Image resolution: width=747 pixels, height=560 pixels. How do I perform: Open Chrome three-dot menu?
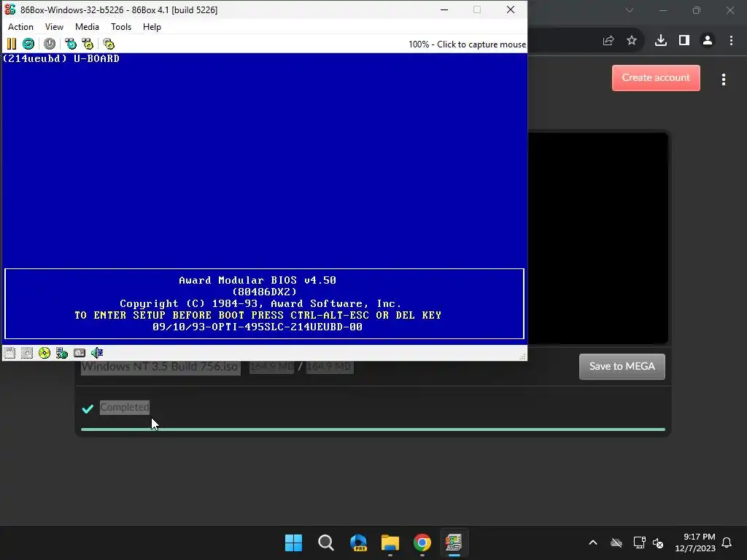(731, 41)
